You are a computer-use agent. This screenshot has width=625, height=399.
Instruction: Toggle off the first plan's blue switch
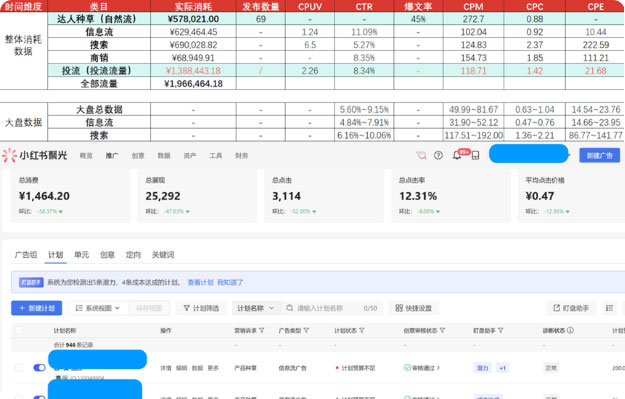click(x=39, y=368)
